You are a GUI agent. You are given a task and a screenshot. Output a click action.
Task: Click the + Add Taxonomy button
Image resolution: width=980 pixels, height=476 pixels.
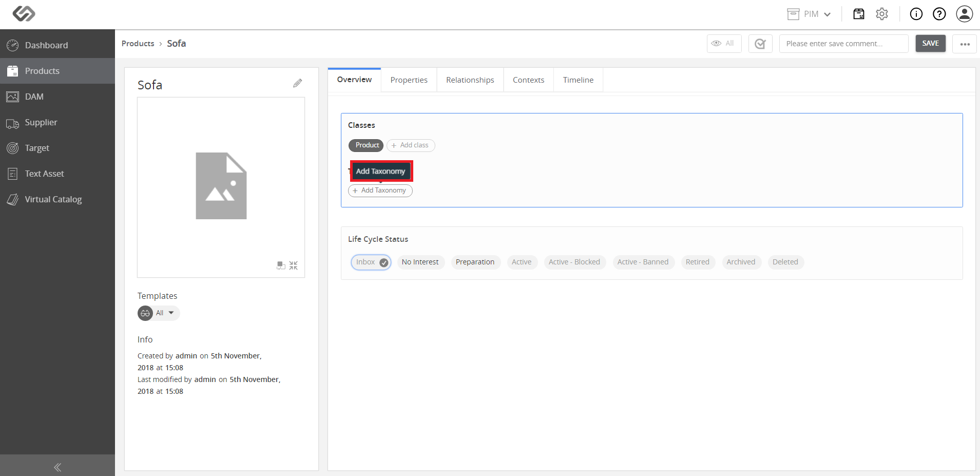coord(380,191)
